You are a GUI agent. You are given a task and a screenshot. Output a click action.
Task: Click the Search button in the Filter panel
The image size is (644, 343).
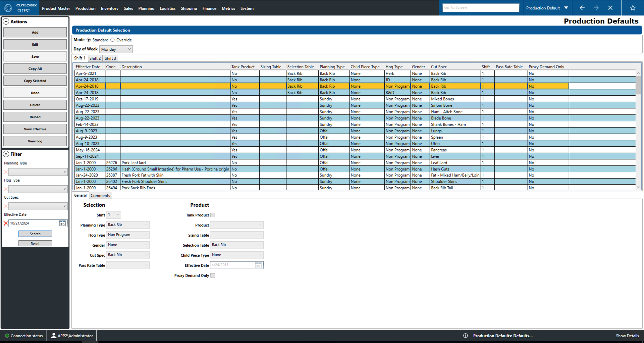coord(35,234)
